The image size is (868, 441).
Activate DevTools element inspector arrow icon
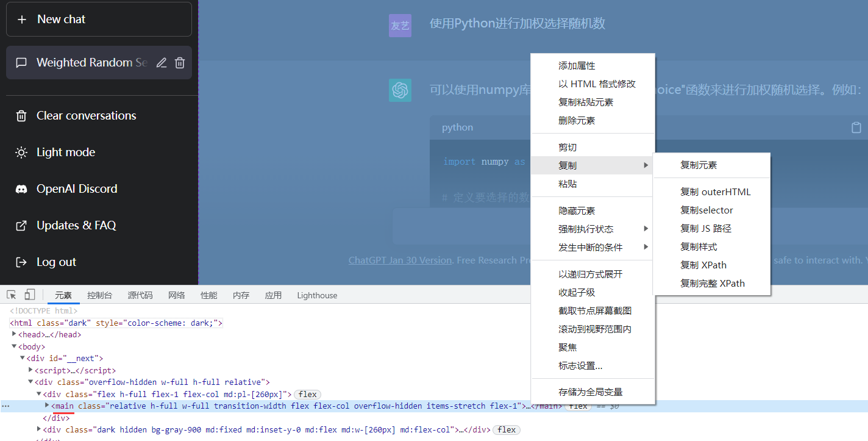12,295
